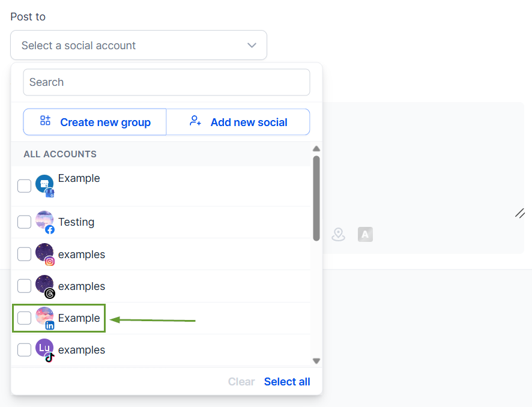Focus the Search accounts input field

166,82
